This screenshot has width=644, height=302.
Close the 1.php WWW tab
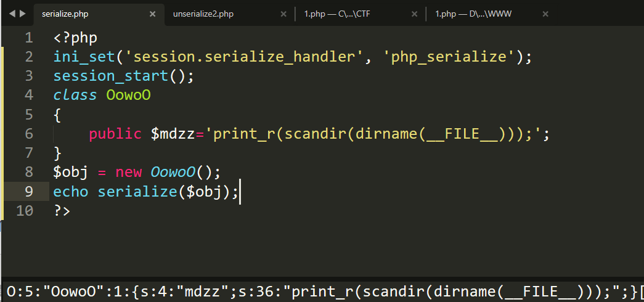point(545,14)
